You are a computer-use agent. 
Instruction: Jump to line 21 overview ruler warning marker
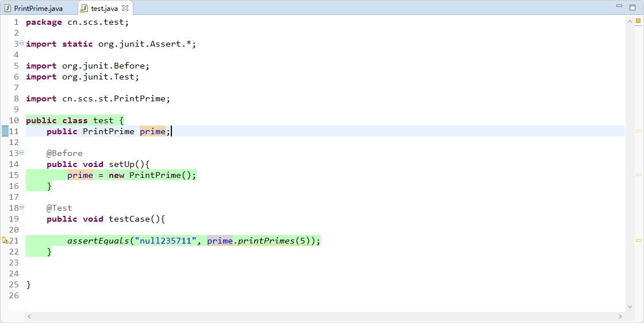tap(638, 240)
